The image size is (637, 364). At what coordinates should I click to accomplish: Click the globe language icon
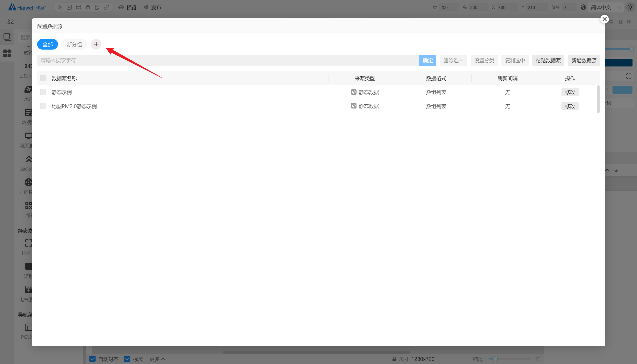[583, 7]
